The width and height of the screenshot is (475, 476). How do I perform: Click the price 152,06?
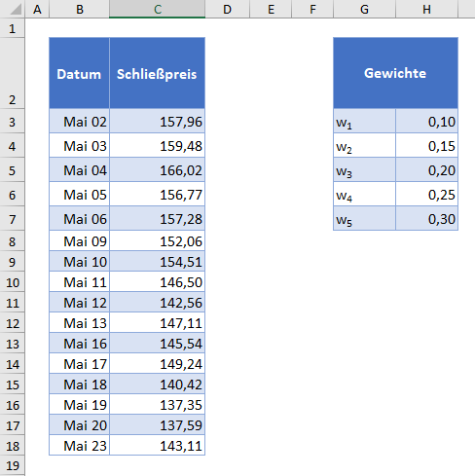158,240
